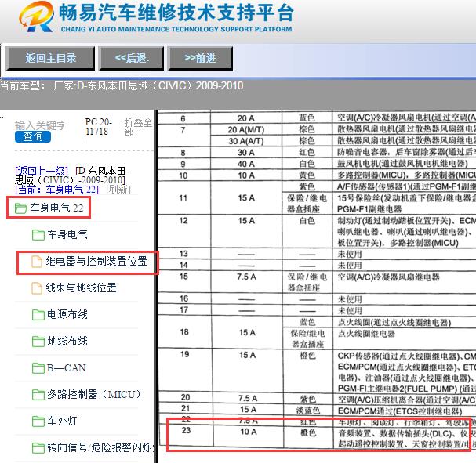Click the 橙色 color cell of fuse 19
The image size is (476, 463).
(308, 356)
